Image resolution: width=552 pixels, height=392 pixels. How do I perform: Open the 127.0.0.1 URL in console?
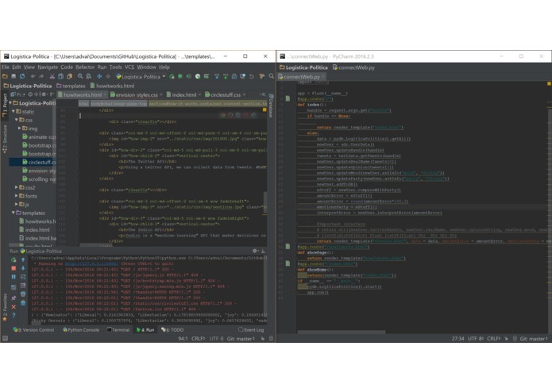point(91,263)
